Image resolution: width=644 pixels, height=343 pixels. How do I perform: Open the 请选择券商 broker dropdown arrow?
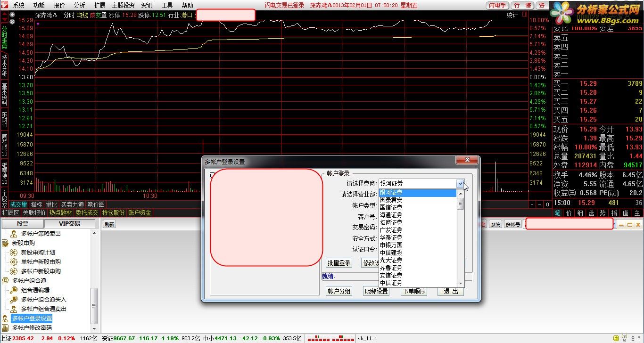coord(460,183)
